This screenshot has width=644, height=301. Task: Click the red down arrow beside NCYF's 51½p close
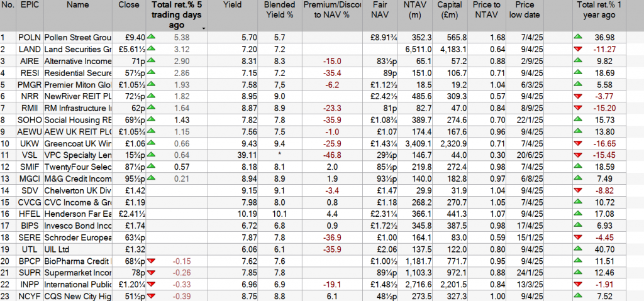click(x=151, y=297)
